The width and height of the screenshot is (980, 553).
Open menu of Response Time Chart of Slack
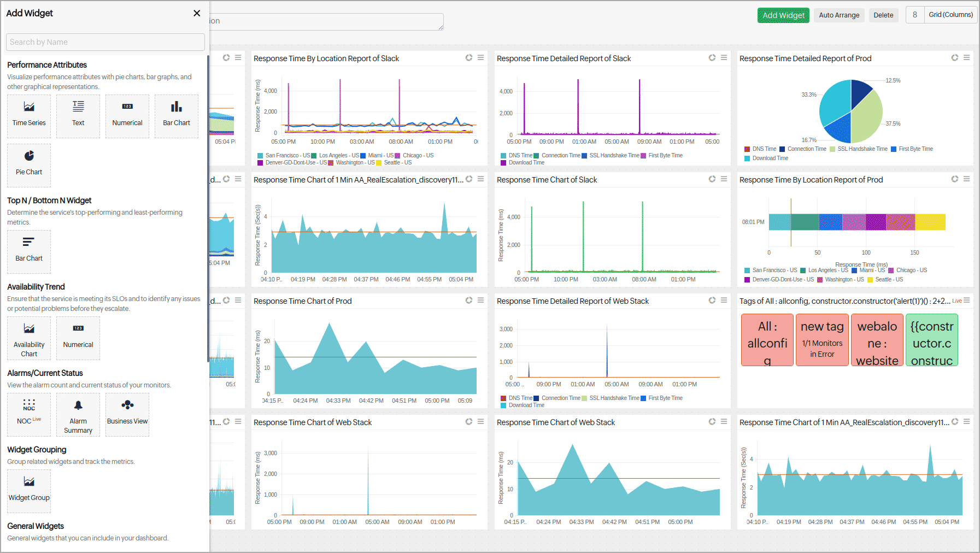[x=724, y=179]
